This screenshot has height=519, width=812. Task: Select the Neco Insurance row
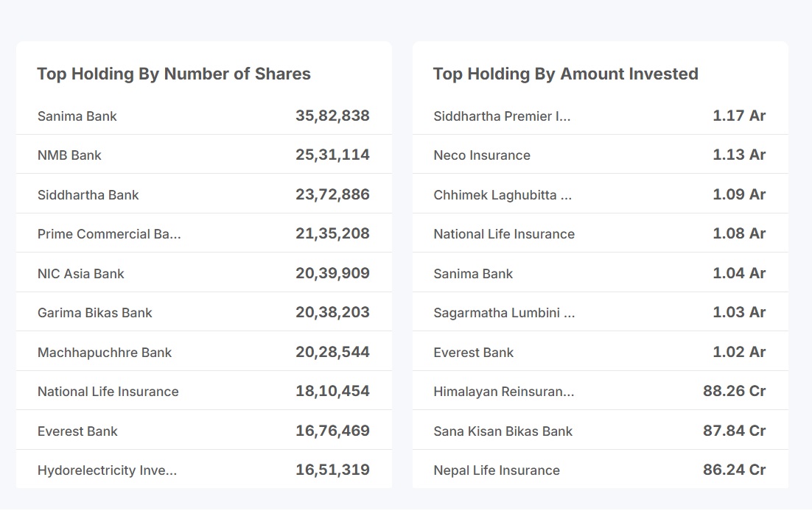(482, 155)
